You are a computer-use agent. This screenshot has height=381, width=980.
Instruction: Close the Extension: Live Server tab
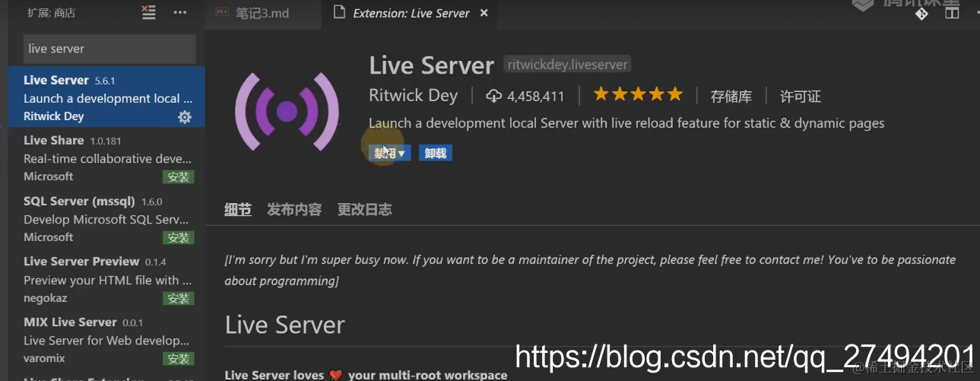click(x=483, y=13)
